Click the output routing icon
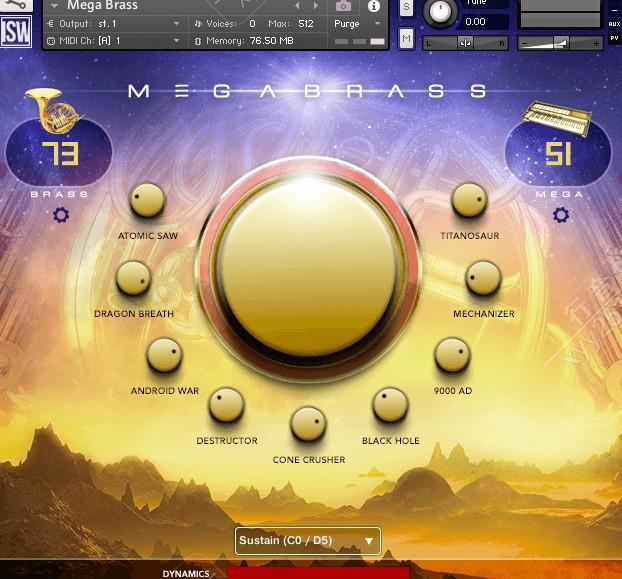622x579 pixels. (50, 24)
